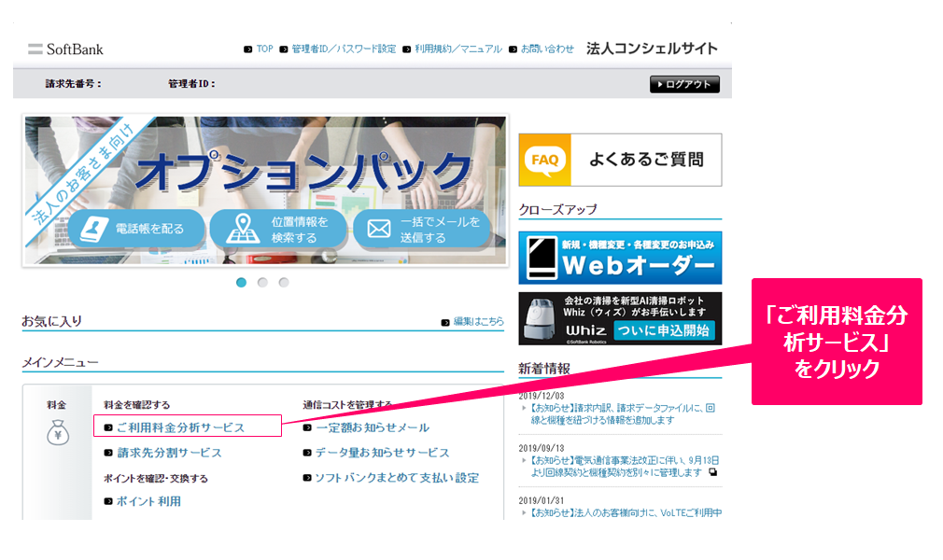Open 利用規約/マニュアル link
The height and width of the screenshot is (560, 943).
458,49
